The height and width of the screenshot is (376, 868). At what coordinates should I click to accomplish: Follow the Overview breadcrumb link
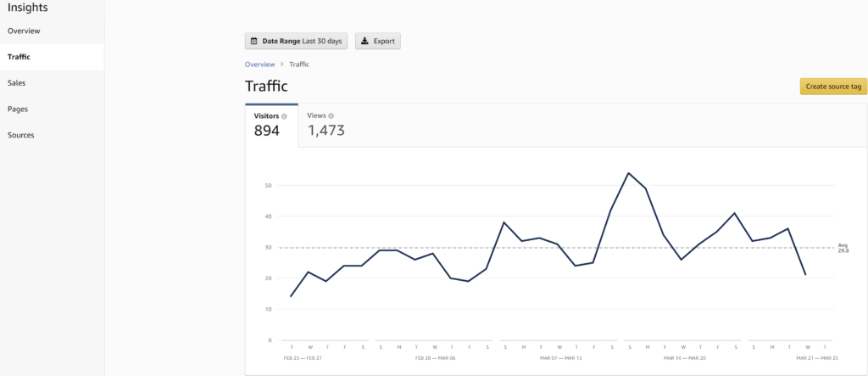pos(259,65)
